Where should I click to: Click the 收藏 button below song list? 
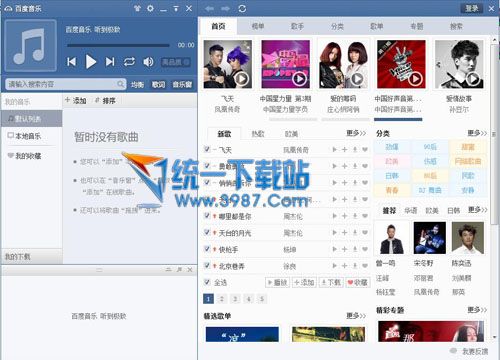coord(358,282)
